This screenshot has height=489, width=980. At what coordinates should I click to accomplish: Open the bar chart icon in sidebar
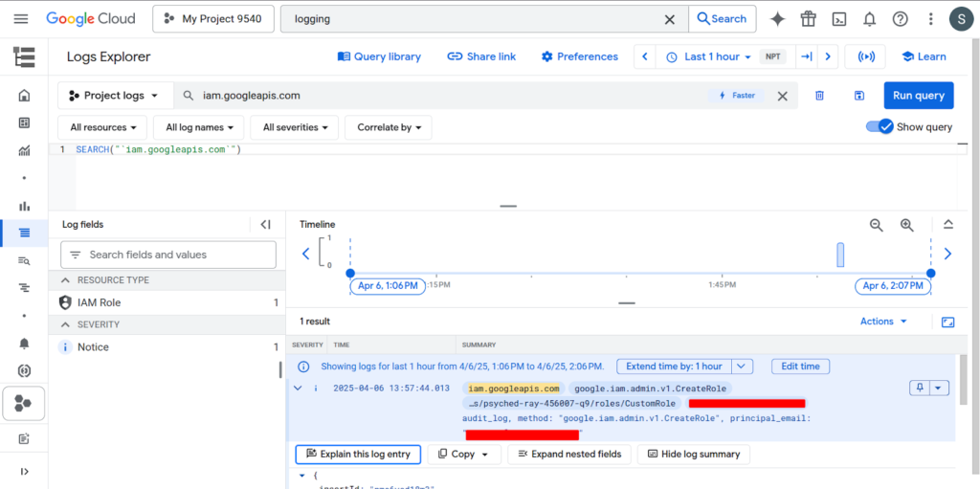click(24, 206)
